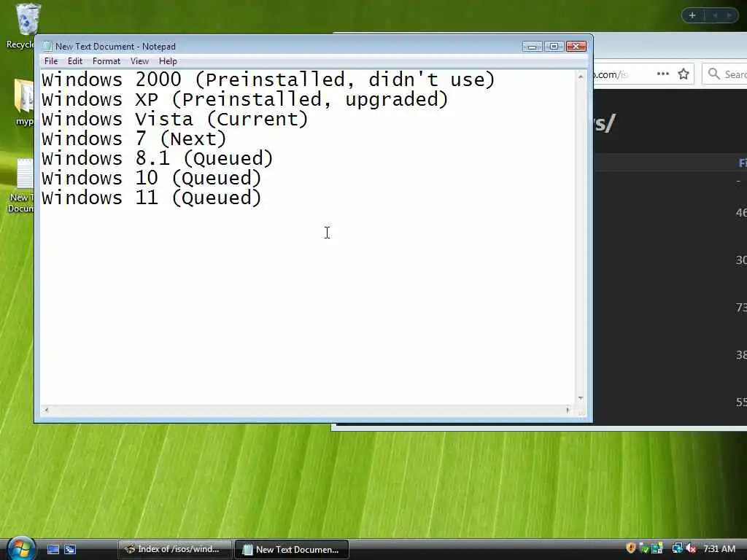747x560 pixels.
Task: Click the 7:31 AM taskbar clock
Action: [719, 548]
